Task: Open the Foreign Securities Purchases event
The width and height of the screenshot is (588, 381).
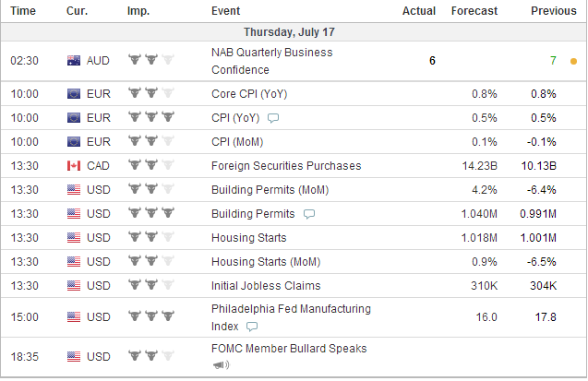Action: (x=286, y=165)
